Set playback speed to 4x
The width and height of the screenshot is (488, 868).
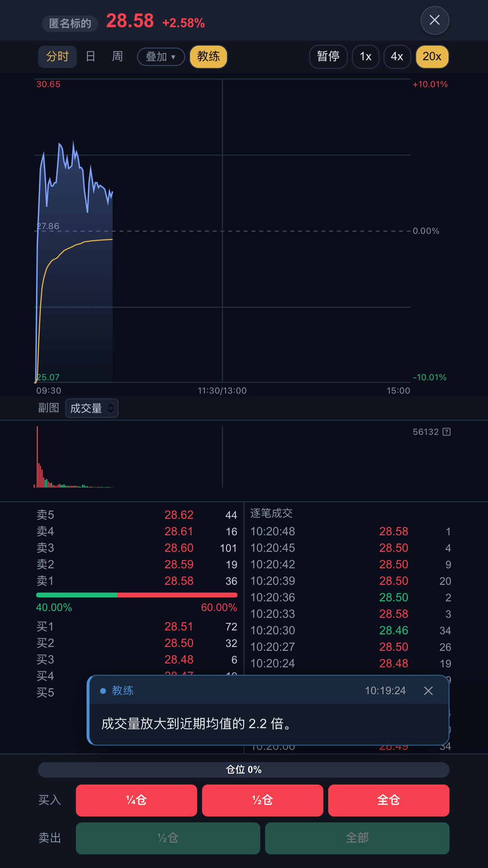point(397,57)
